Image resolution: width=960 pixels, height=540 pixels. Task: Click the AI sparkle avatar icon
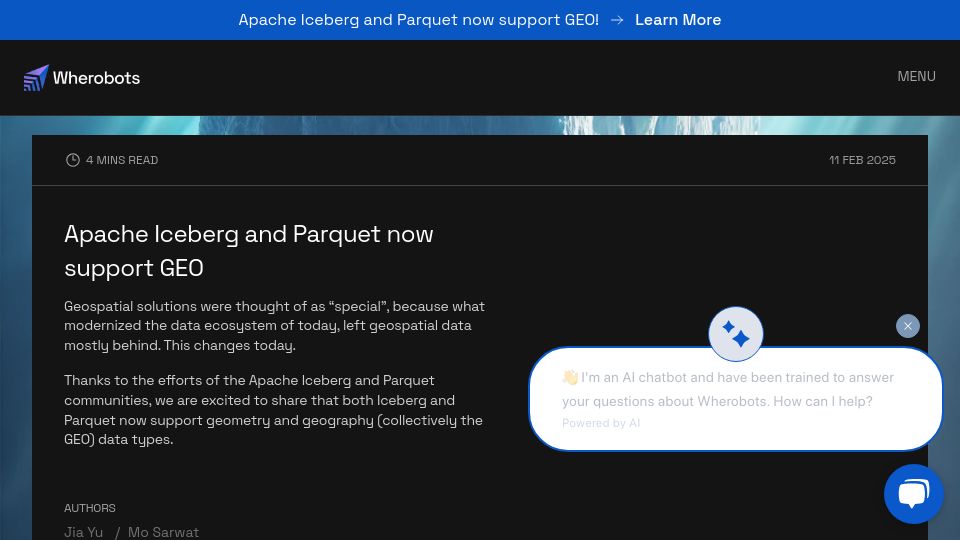click(735, 334)
